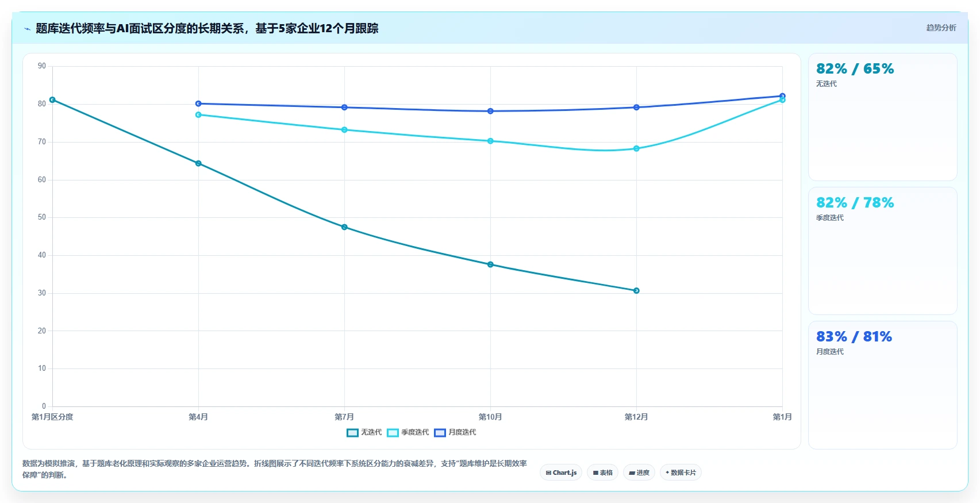Select the 无迭代 data point at 第12月
Image resolution: width=980 pixels, height=503 pixels.
point(636,291)
